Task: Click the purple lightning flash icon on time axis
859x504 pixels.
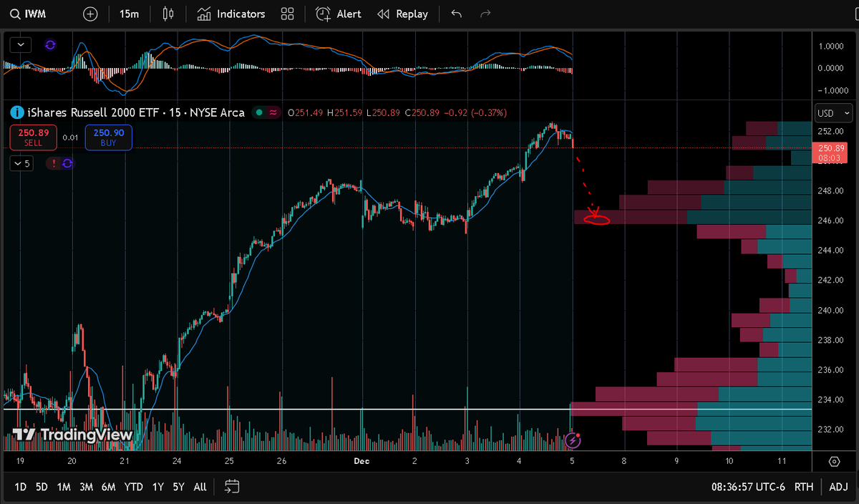Action: 573,440
